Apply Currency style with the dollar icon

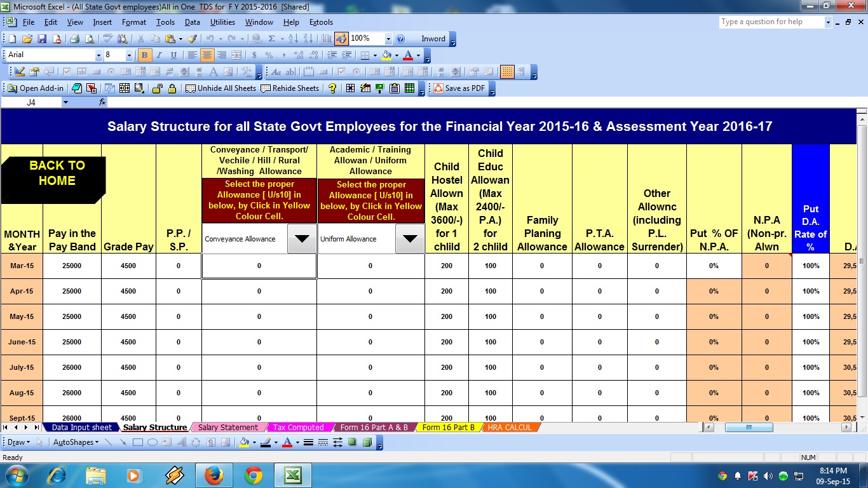click(254, 55)
